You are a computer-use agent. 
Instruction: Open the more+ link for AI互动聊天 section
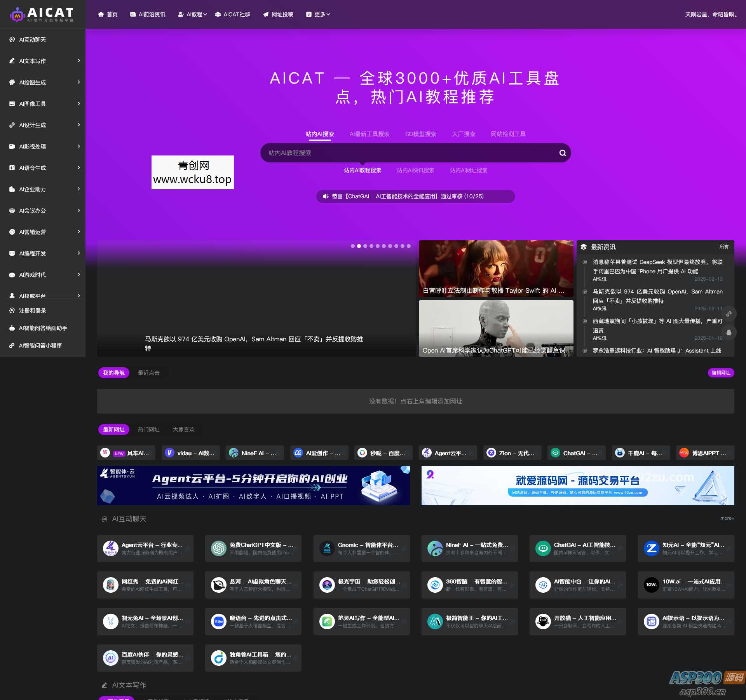(727, 518)
